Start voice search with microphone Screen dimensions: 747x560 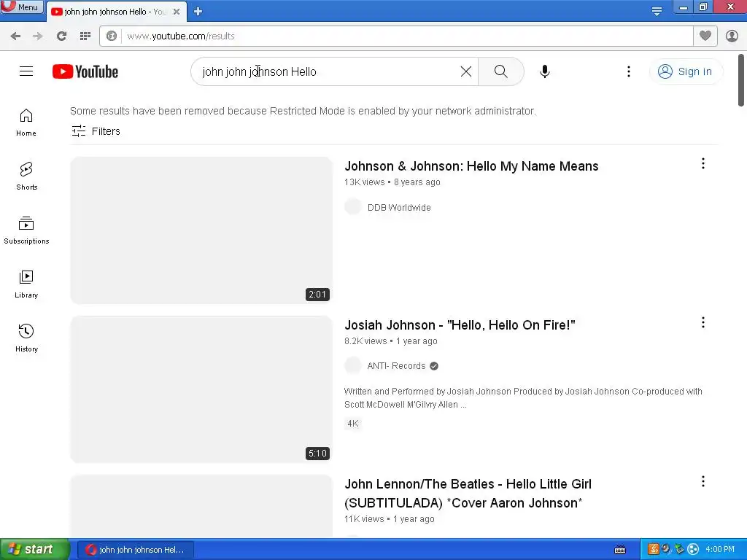coord(544,71)
